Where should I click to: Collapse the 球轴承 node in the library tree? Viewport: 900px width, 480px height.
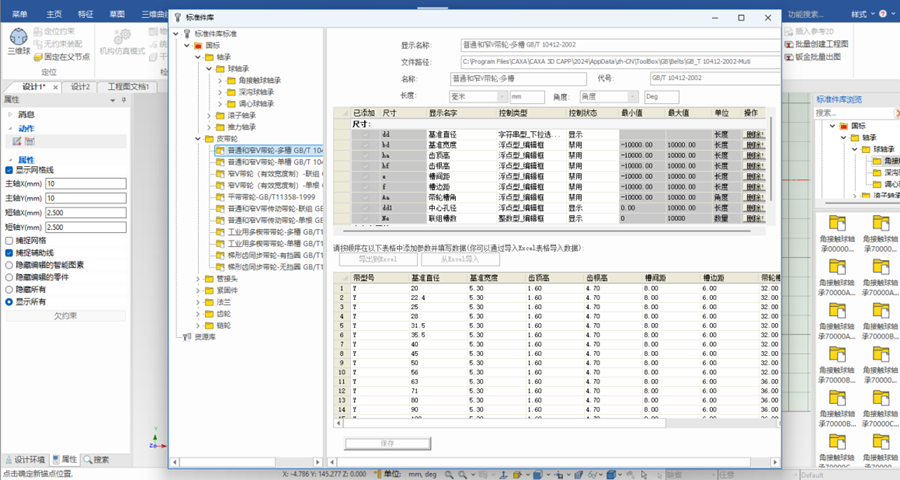point(210,69)
